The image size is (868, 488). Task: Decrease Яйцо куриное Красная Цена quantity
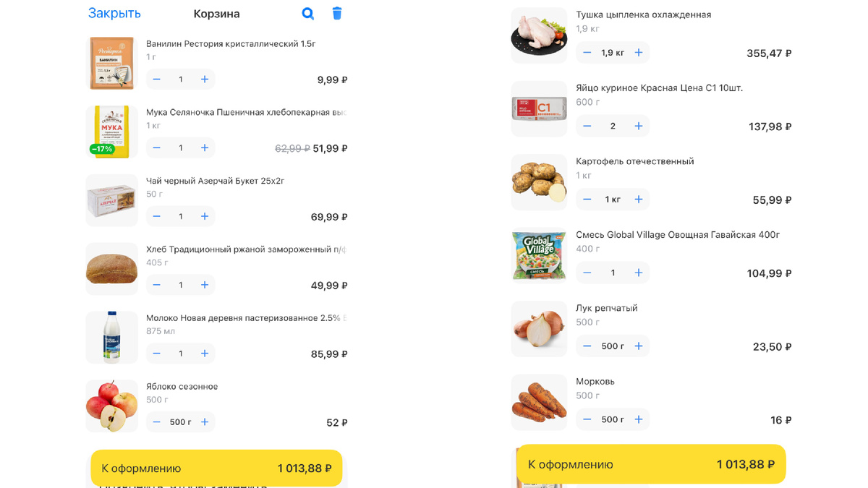[x=587, y=126]
